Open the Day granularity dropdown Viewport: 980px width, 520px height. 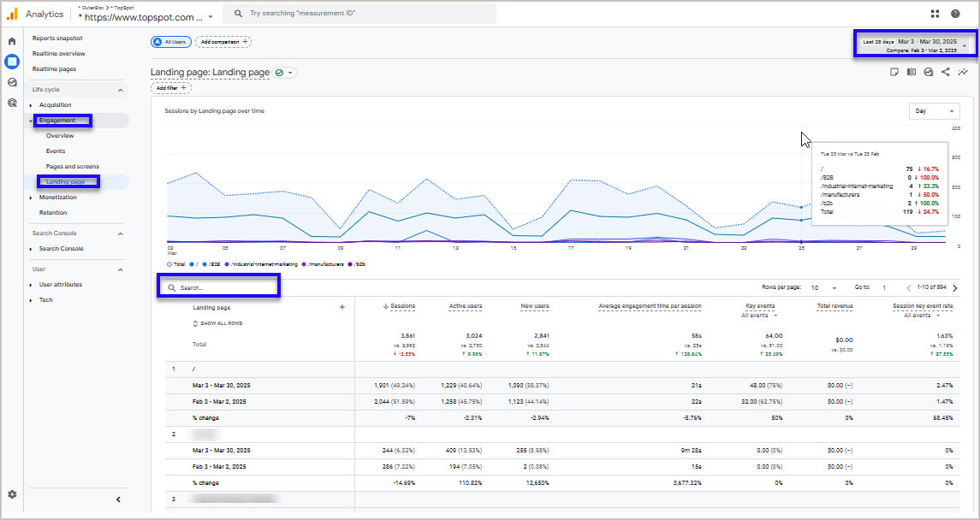(933, 110)
